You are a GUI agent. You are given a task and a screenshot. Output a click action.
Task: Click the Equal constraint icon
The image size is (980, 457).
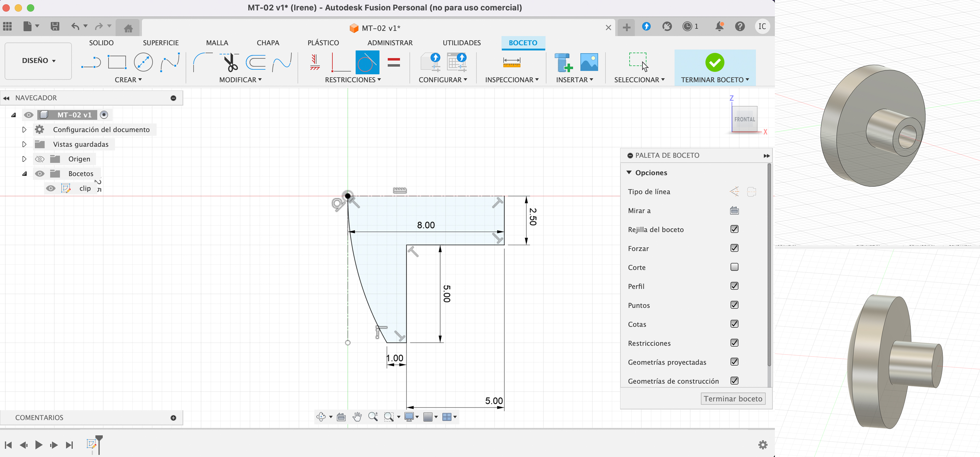point(394,62)
